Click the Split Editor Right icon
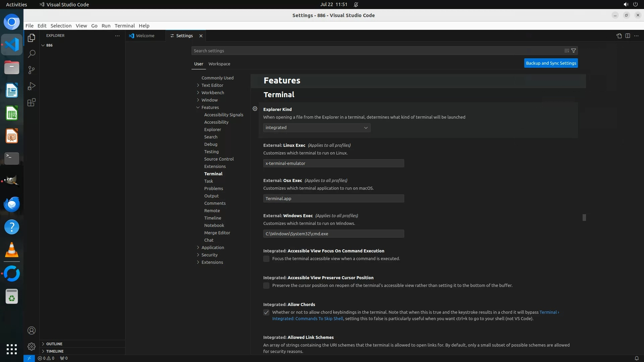The height and width of the screenshot is (362, 644). tap(628, 36)
